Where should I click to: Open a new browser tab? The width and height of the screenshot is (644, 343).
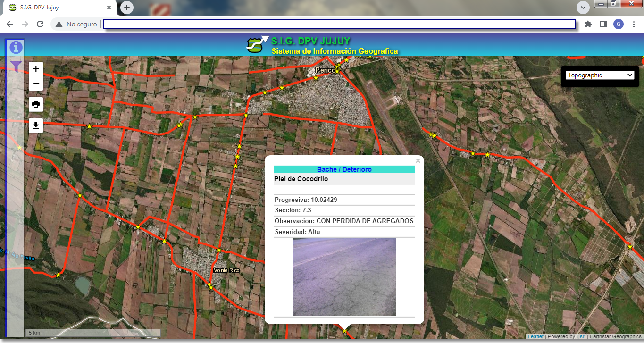click(x=127, y=8)
